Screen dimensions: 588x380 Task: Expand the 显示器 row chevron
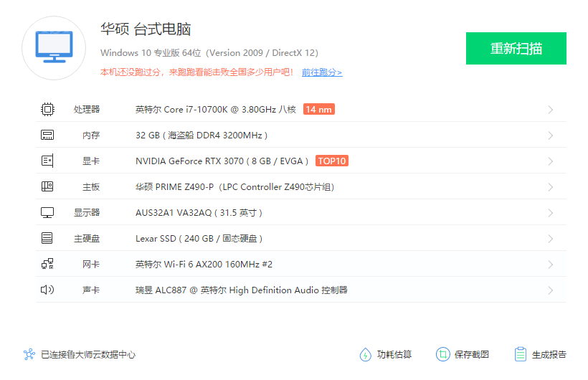pos(551,213)
